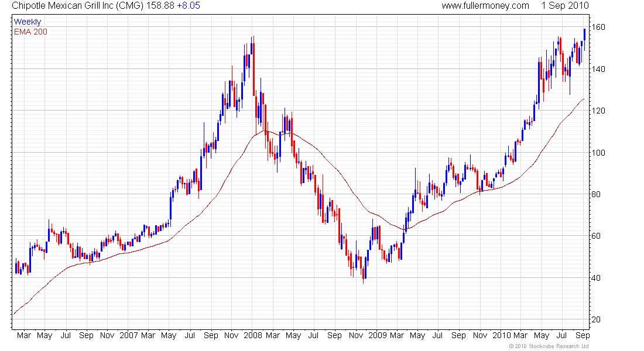Click the Chipotle Mexican Grill Inc (CMG) title
The width and height of the screenshot is (644, 351).
77,6
